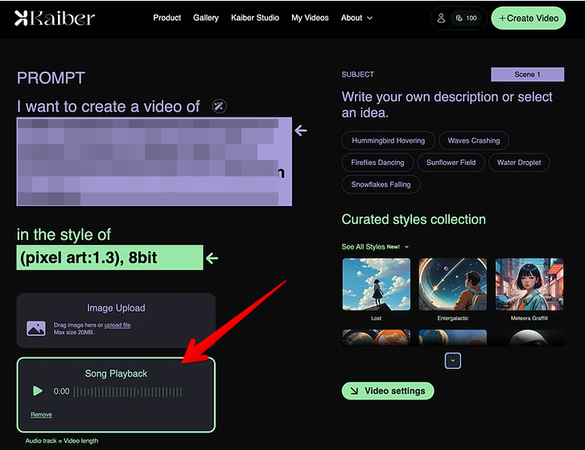This screenshot has width=585, height=450.
Task: Click the Curated styles collection heading
Action: point(413,219)
